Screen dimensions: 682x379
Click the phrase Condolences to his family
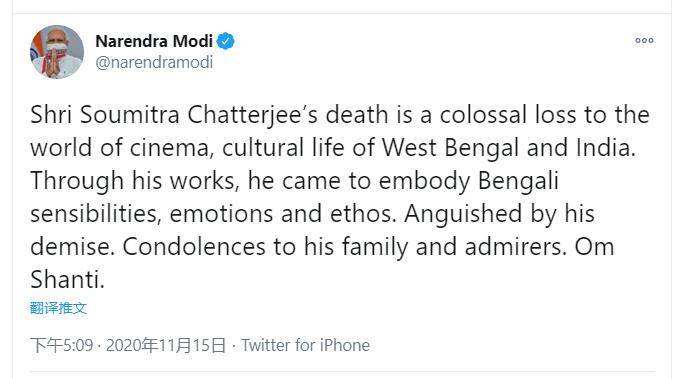click(x=265, y=247)
